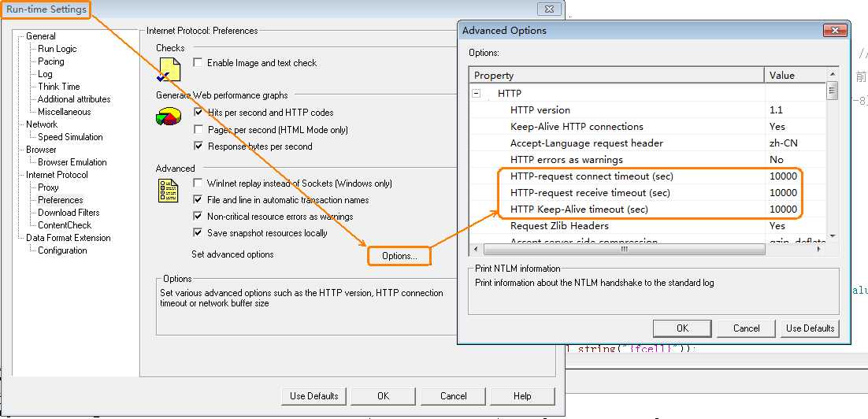Click the Property column header
Viewport: 868px width, 419px height.
click(x=618, y=76)
